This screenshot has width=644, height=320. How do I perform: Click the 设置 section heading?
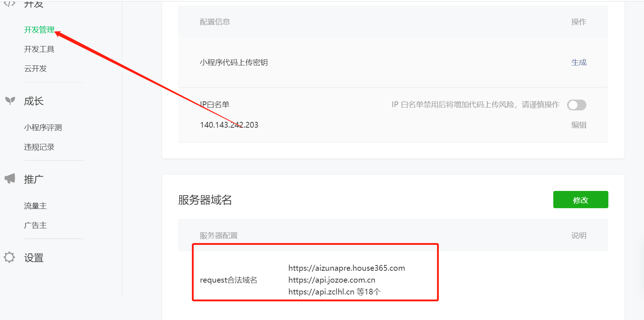(x=33, y=258)
